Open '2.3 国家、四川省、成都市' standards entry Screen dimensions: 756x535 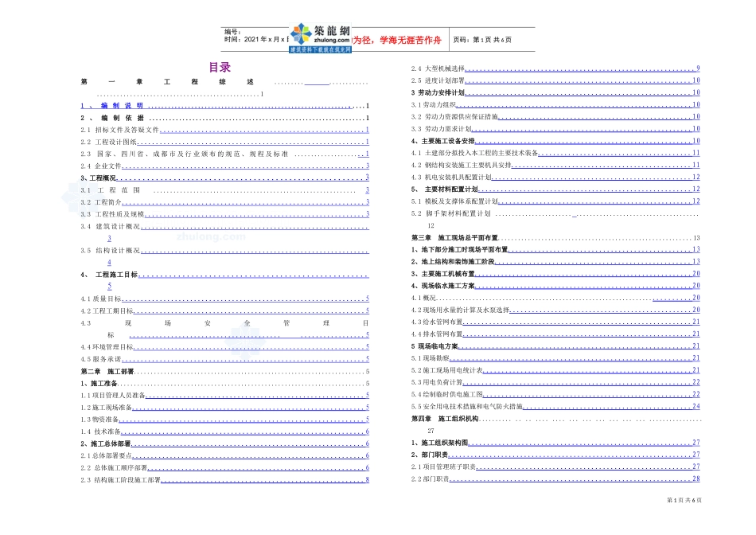(x=224, y=154)
